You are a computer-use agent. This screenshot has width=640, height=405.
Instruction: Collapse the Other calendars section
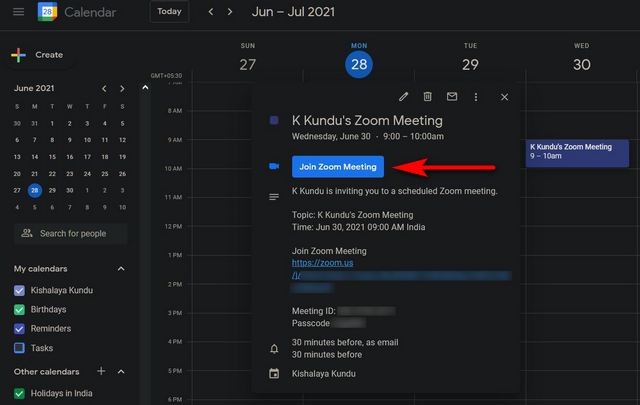(x=121, y=372)
